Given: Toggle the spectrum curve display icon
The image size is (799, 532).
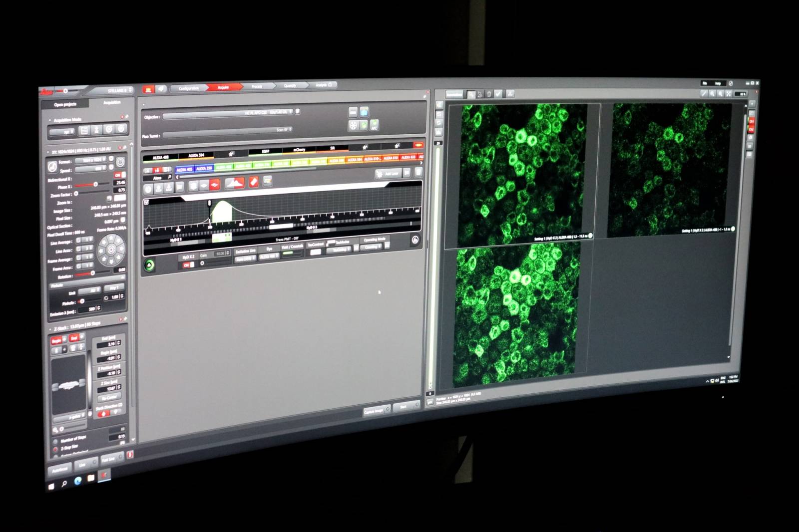Looking at the screenshot, I should pos(235,183).
